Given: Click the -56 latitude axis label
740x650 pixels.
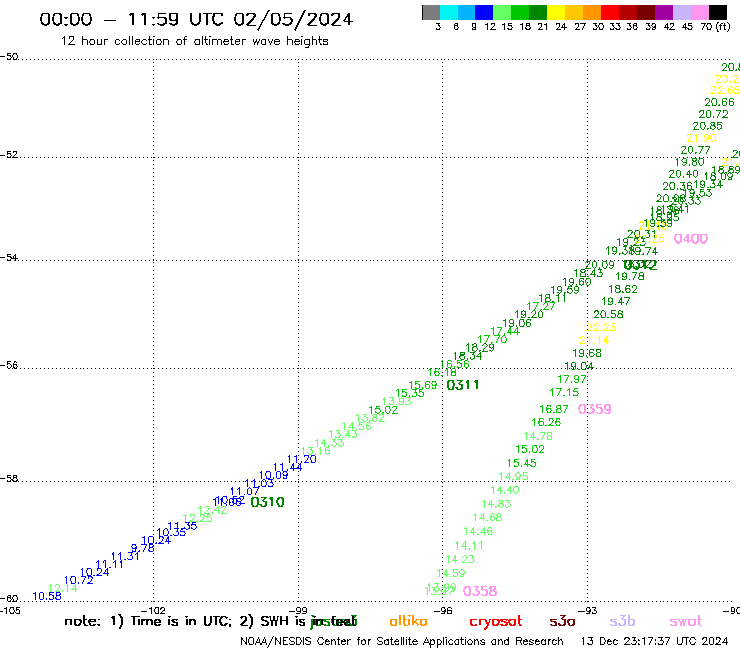Looking at the screenshot, I should [x=9, y=365].
